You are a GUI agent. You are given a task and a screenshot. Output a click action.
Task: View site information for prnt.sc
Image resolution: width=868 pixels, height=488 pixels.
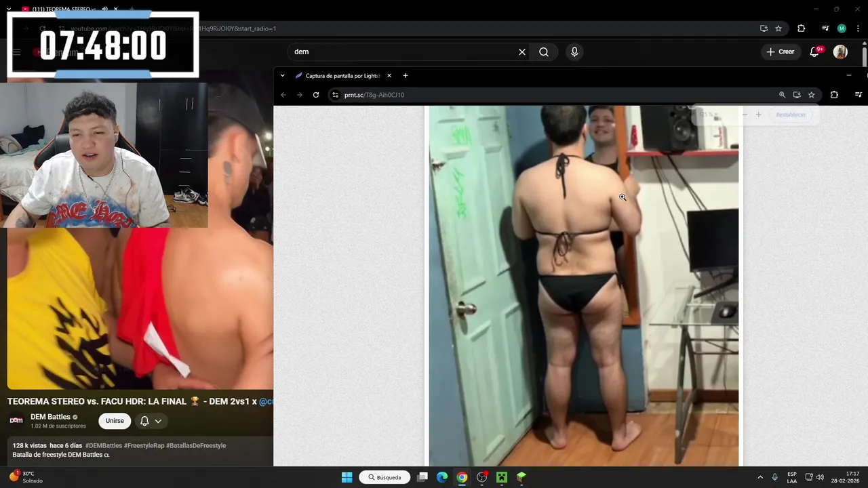click(x=335, y=95)
